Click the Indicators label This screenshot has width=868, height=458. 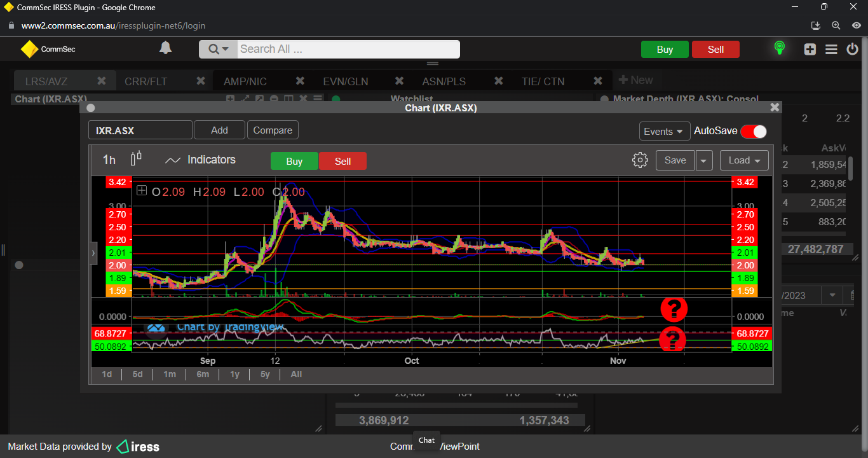click(x=212, y=160)
